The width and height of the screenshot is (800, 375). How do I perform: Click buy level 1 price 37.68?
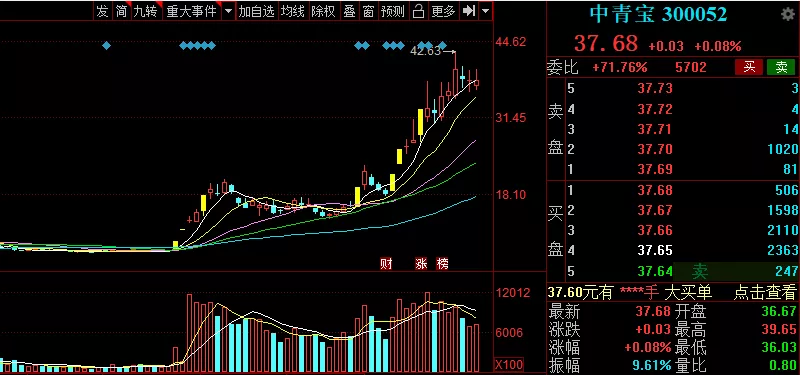click(655, 190)
